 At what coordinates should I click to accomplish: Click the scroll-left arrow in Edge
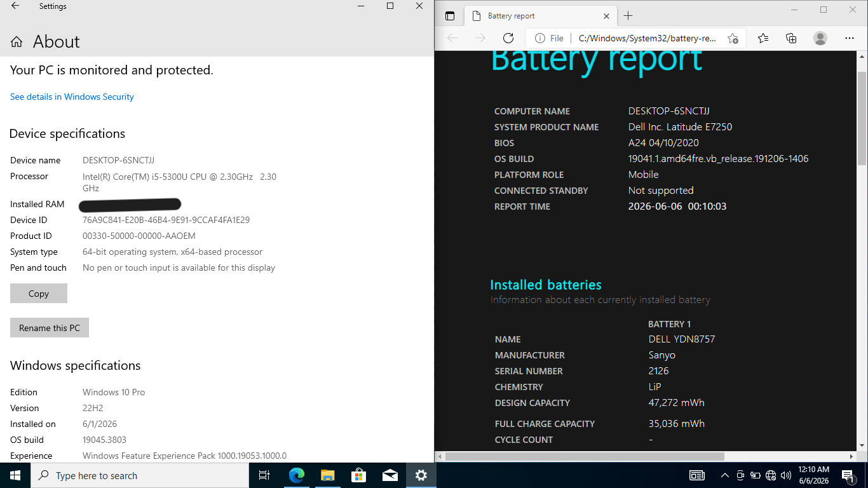439,456
